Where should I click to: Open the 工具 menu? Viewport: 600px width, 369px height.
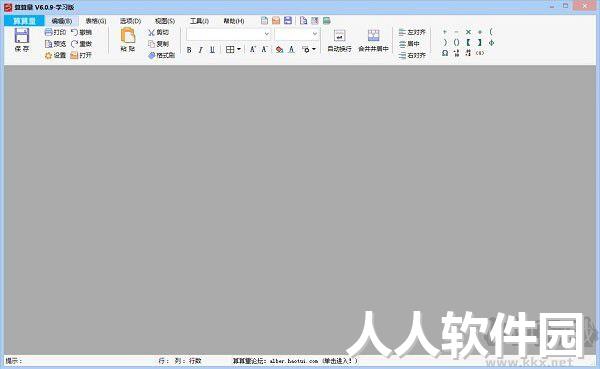[199, 21]
